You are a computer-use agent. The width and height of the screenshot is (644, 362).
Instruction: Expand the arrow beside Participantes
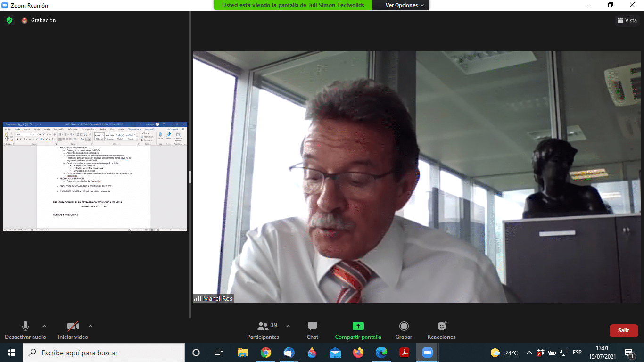coord(288,326)
